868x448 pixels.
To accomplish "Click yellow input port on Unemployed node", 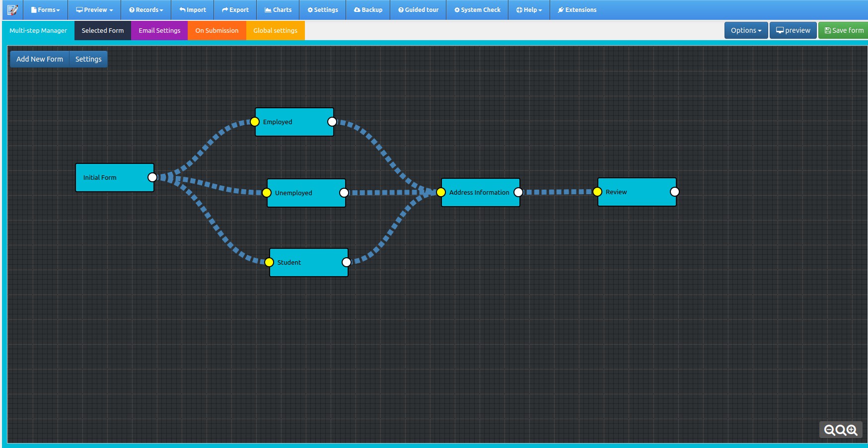I will click(267, 193).
